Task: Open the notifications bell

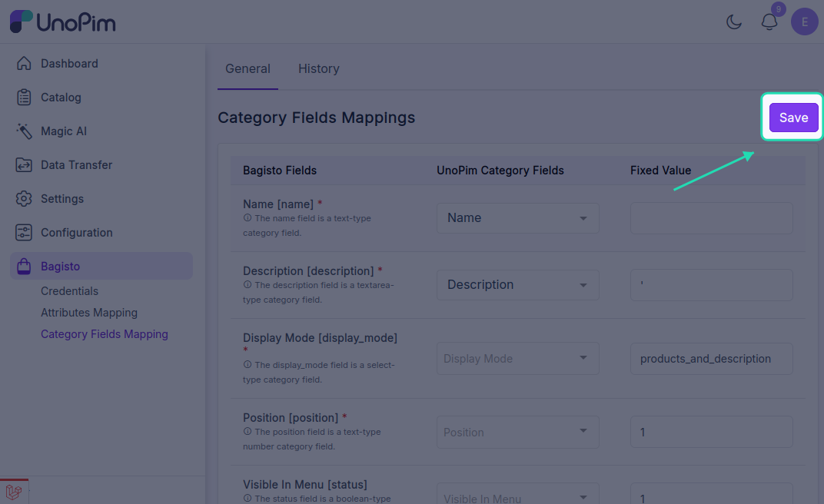Action: [769, 22]
